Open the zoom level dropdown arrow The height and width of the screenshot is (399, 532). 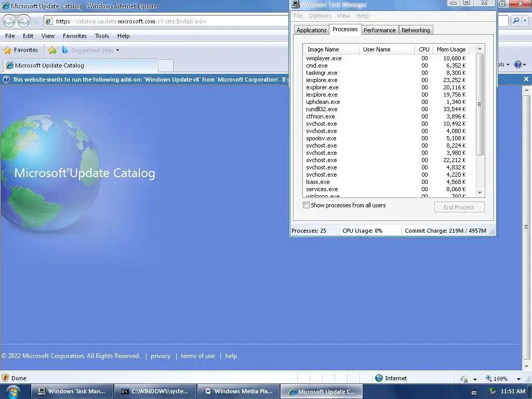click(x=518, y=379)
